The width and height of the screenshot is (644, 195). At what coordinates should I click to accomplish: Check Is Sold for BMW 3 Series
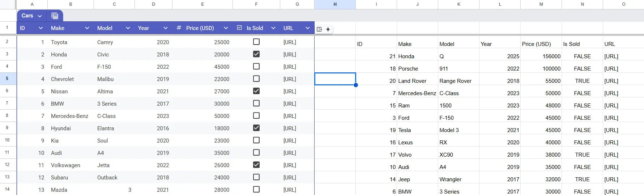256,103
